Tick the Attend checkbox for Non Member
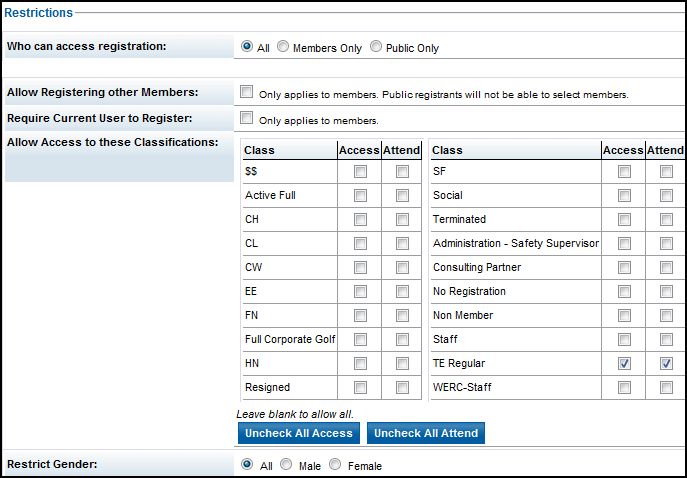Screen dimensions: 687x478 coord(666,315)
